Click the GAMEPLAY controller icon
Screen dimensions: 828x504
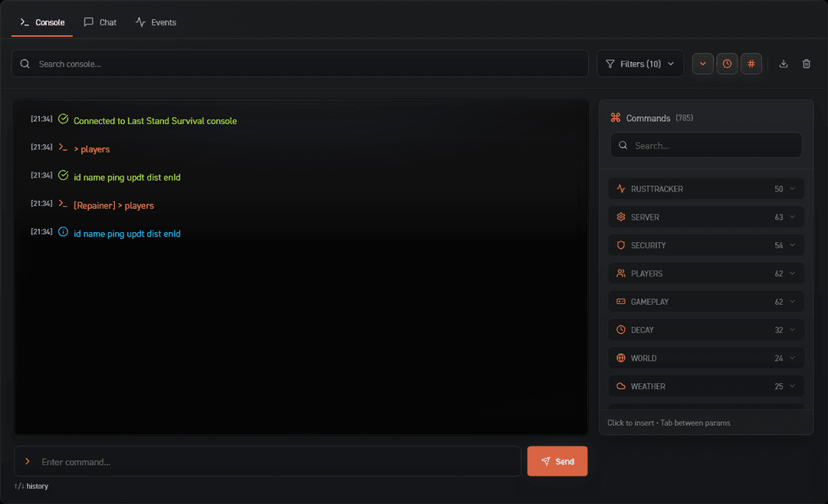(621, 302)
